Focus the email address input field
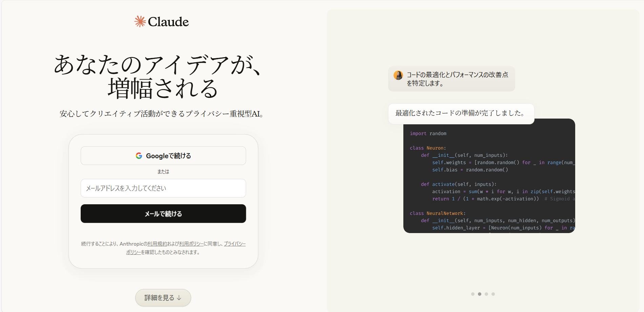Screen dimensions: 644x312 coord(163,188)
